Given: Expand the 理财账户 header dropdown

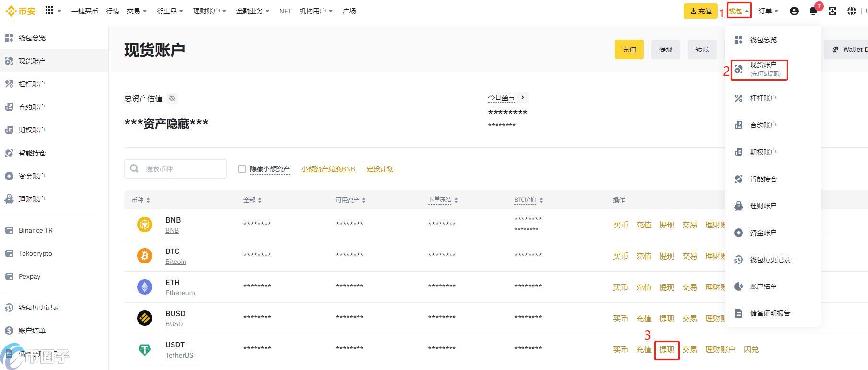Looking at the screenshot, I should [209, 11].
